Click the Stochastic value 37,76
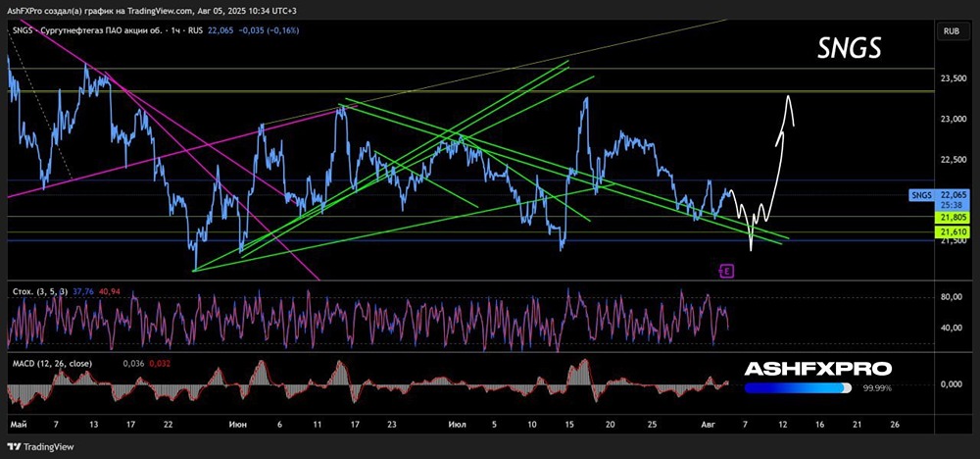The image size is (980, 459). pos(82,291)
